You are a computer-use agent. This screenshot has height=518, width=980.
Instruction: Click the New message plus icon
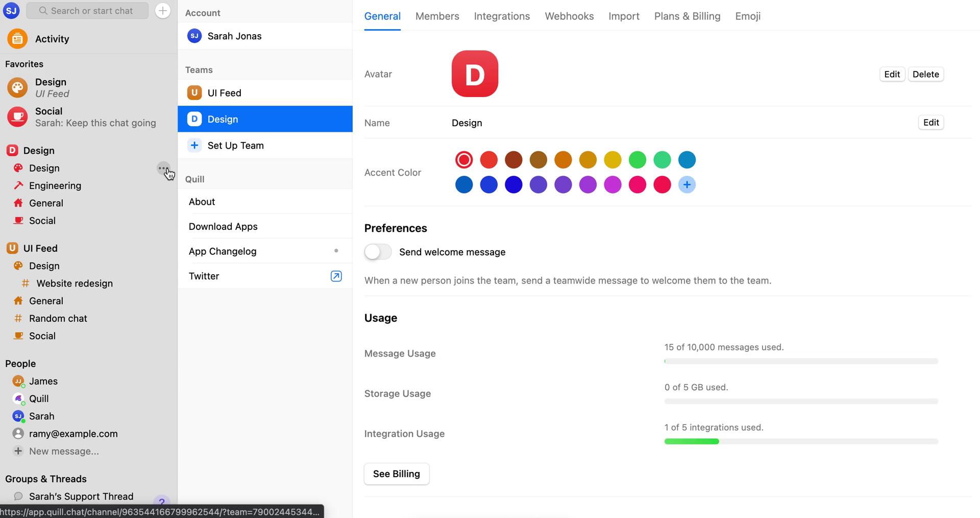point(18,451)
